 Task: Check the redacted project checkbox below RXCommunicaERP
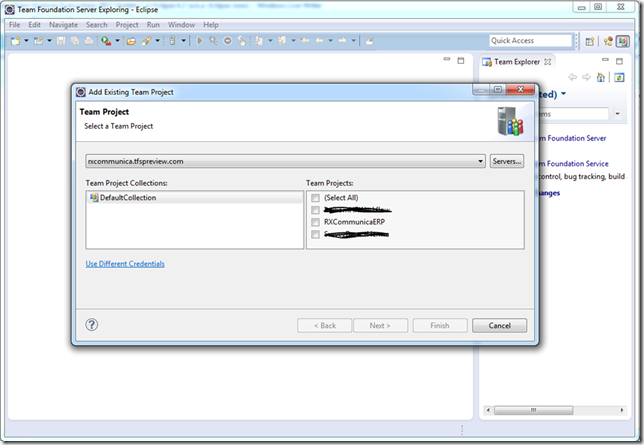315,235
